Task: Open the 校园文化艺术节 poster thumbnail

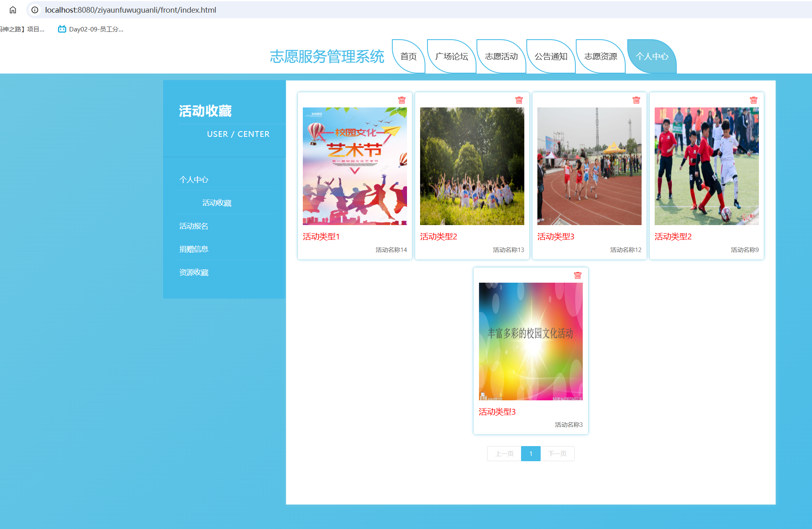Action: point(355,166)
